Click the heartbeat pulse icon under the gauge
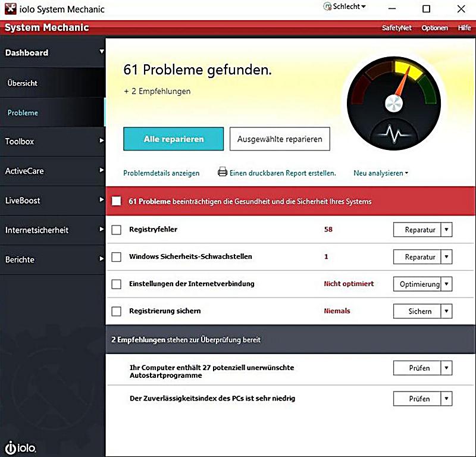This screenshot has width=476, height=457. [394, 134]
